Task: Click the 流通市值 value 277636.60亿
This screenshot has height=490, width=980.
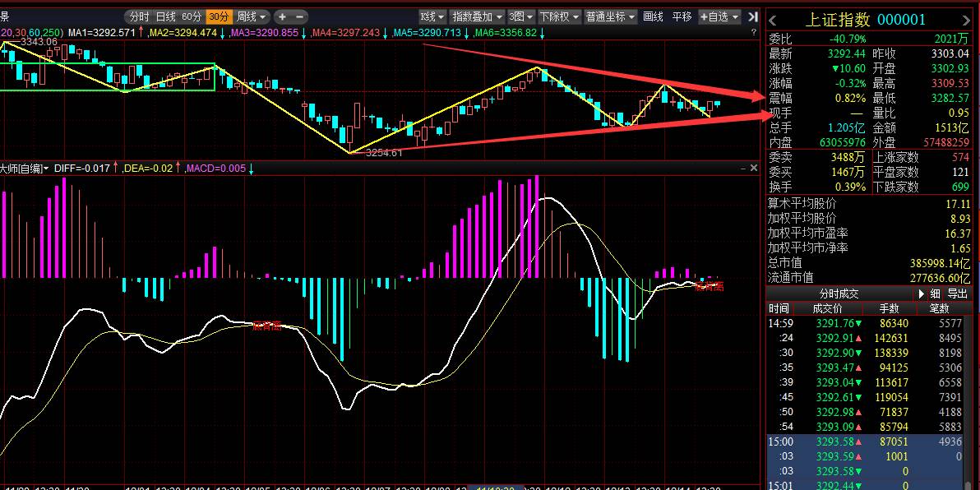Action: click(x=941, y=278)
